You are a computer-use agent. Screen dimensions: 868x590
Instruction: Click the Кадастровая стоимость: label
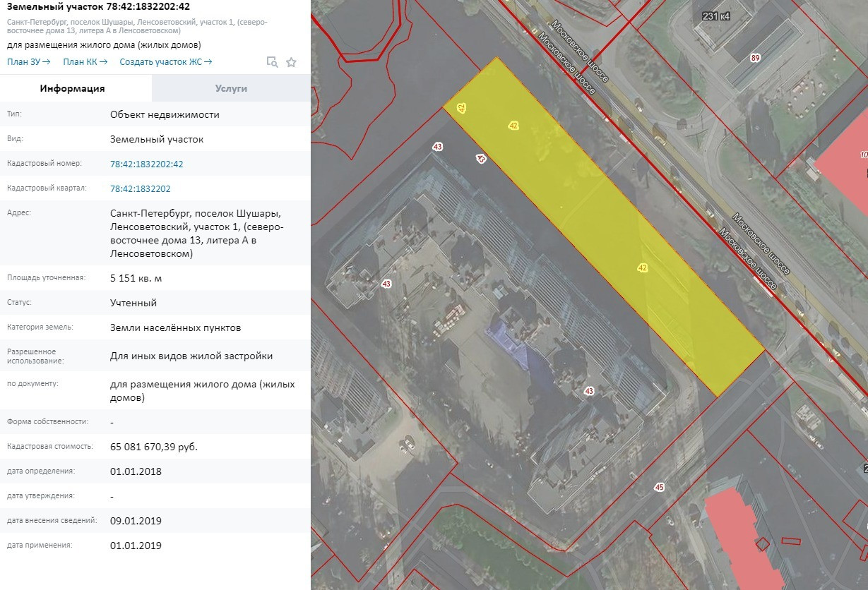(50, 446)
